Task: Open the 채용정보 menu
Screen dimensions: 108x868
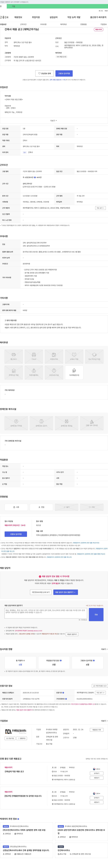Action: click(18, 17)
